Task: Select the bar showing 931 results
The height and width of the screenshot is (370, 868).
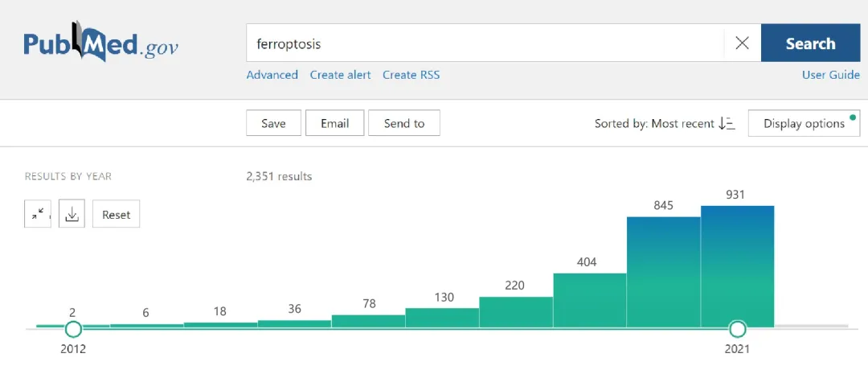Action: (737, 266)
